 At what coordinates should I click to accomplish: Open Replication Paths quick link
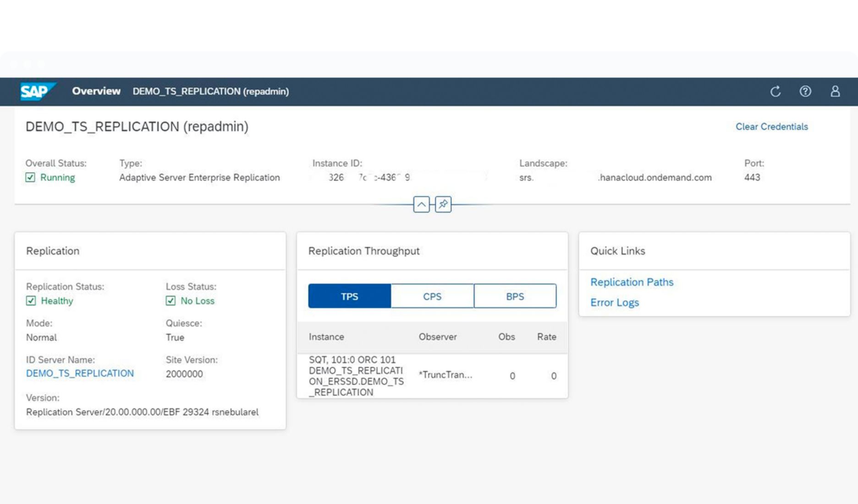632,282
